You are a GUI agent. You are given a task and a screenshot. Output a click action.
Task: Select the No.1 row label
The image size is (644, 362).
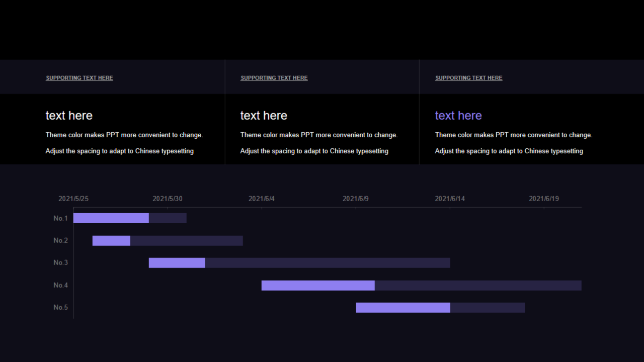point(60,218)
